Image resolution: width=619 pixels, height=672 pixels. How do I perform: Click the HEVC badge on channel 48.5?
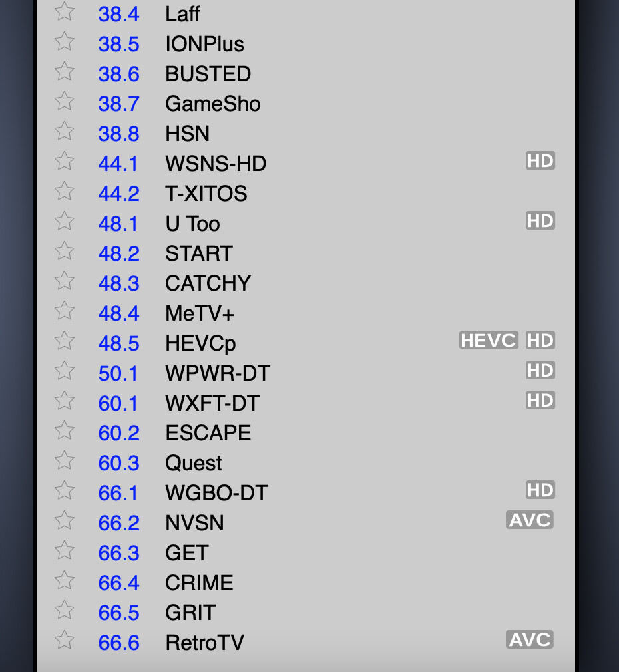(x=489, y=341)
